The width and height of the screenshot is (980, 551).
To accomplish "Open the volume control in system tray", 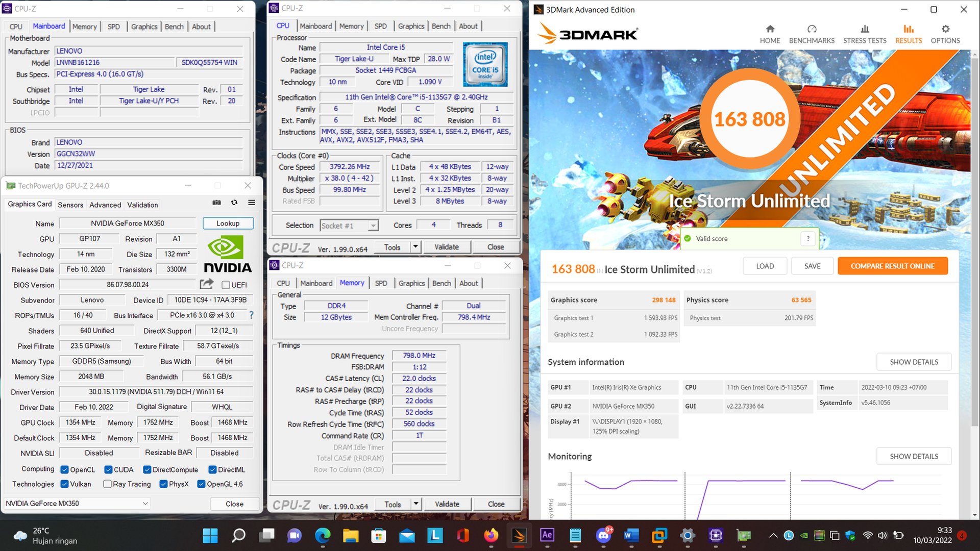I will pyautogui.click(x=883, y=535).
